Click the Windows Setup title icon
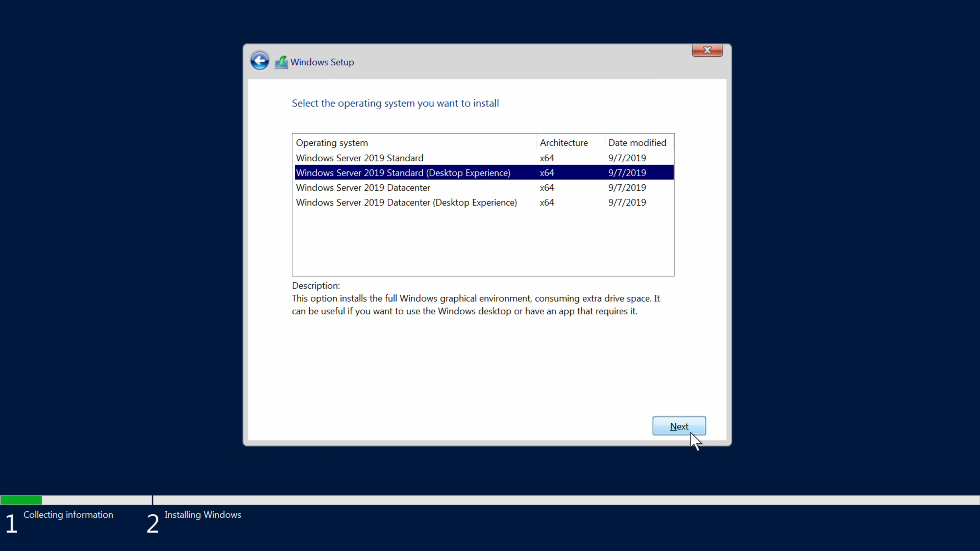The width and height of the screenshot is (980, 551). (281, 62)
